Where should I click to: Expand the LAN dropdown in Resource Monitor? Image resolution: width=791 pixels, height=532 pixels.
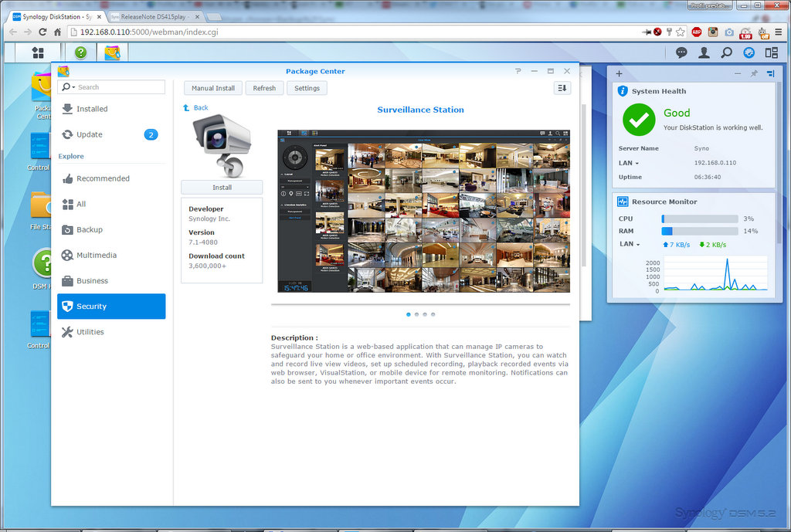pos(630,244)
